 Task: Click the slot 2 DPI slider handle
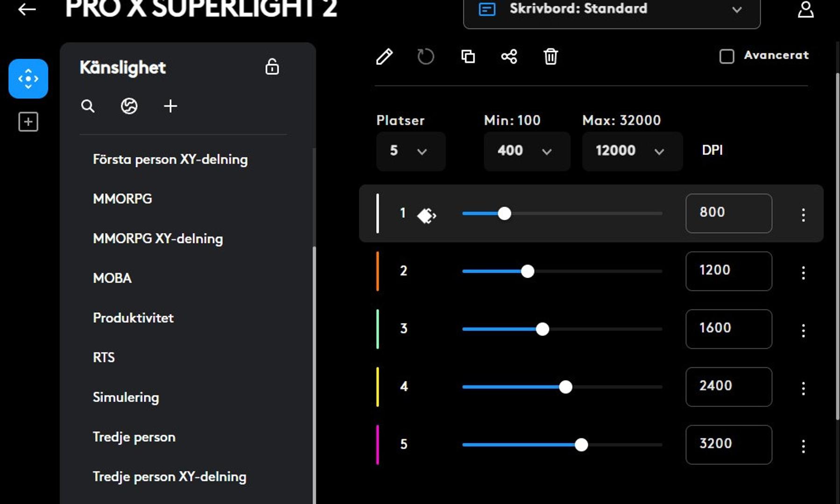pyautogui.click(x=528, y=271)
